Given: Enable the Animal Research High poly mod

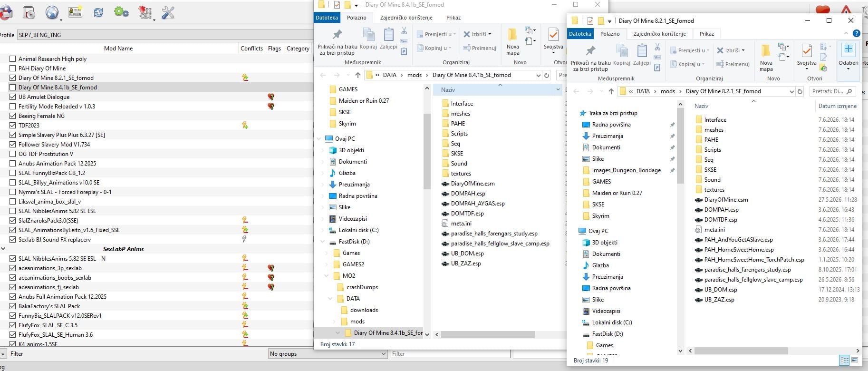Looking at the screenshot, I should point(13,59).
